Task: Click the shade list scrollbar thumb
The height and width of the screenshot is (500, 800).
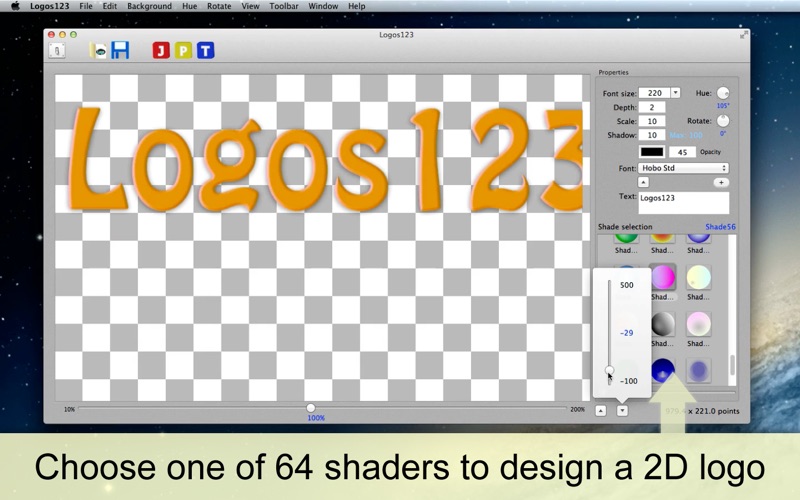Action: coord(732,365)
